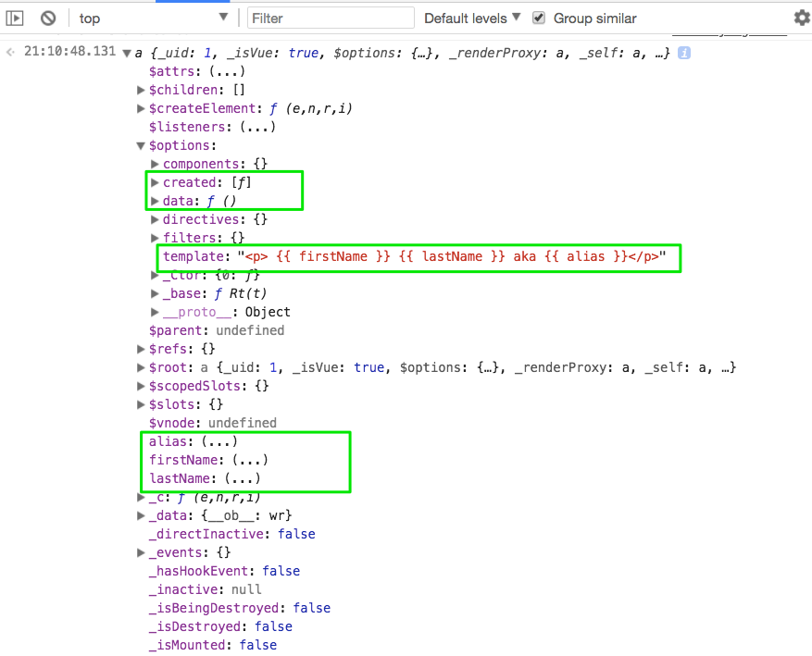This screenshot has height=656, width=812.
Task: Expand the $children array
Action: 141,90
